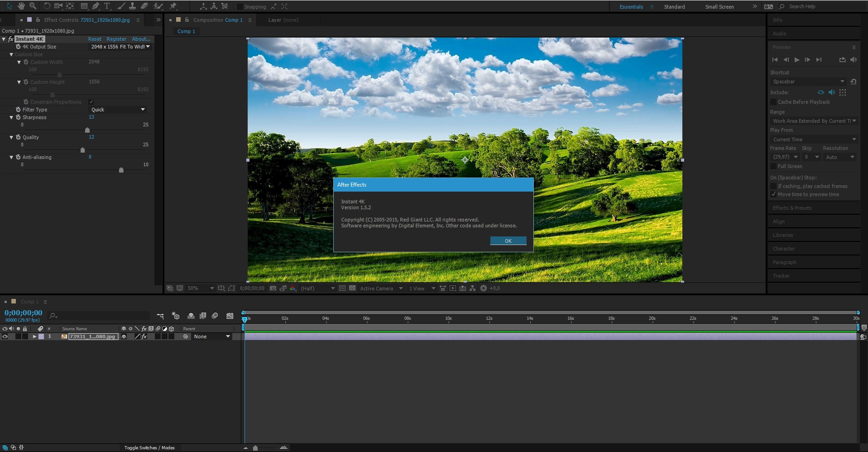Switch to Small Screen workspace

pyautogui.click(x=719, y=7)
